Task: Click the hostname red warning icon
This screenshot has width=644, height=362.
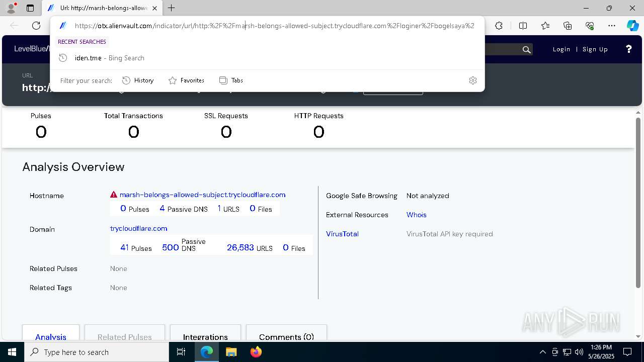Action: (114, 195)
